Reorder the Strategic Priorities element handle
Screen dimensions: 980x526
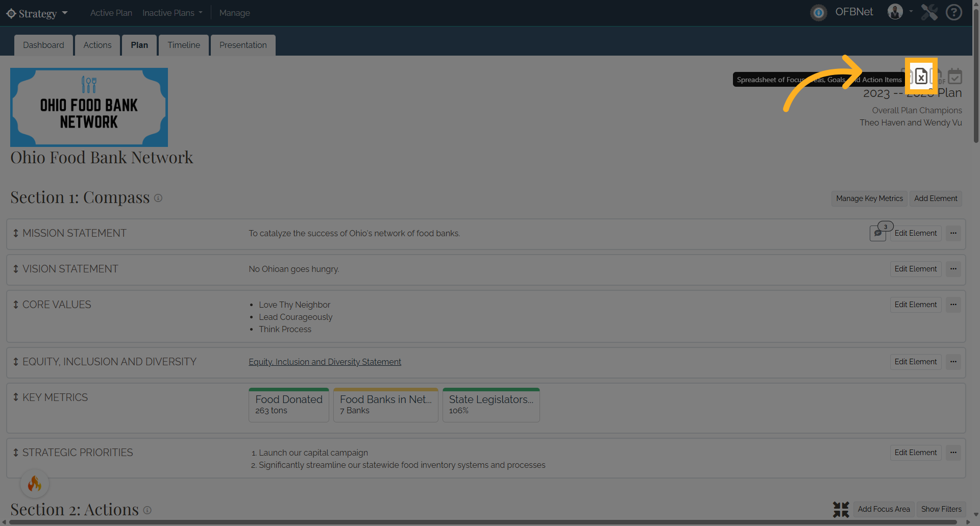[x=16, y=453]
